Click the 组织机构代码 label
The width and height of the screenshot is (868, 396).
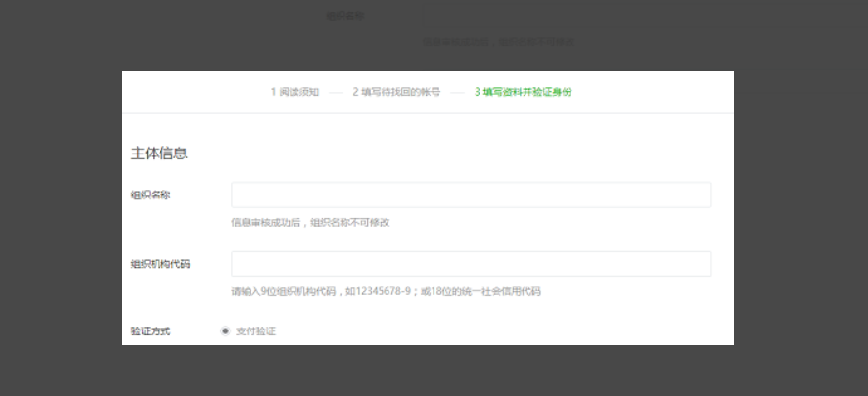click(160, 264)
